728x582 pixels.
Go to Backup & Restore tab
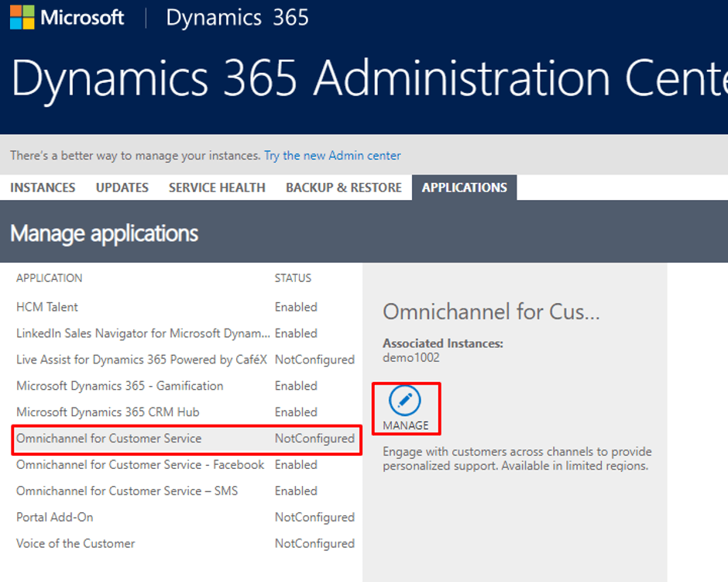point(343,188)
